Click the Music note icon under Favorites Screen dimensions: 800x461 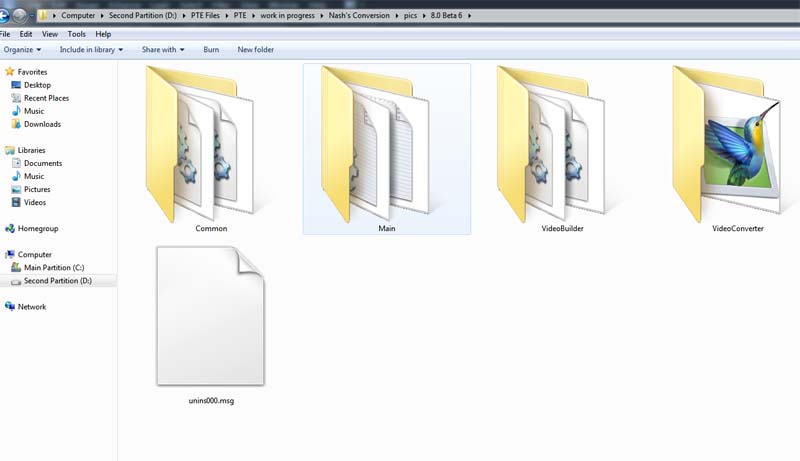click(x=16, y=111)
